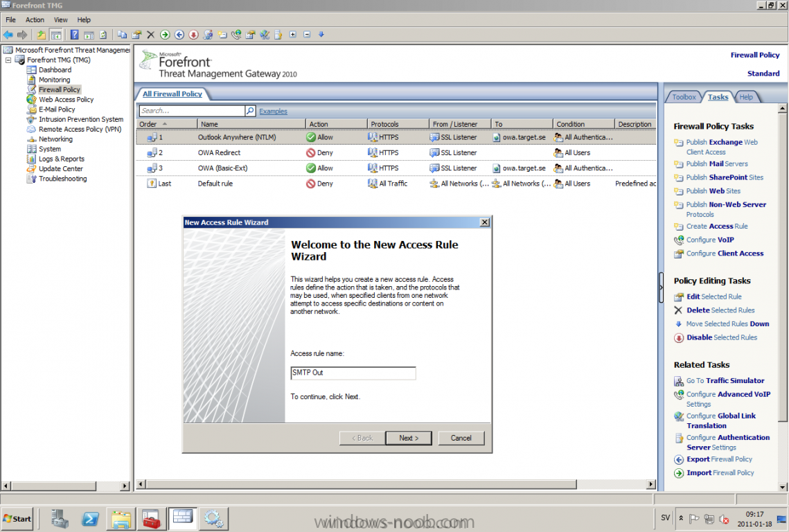Click Publish Mail Servers link
The width and height of the screenshot is (789, 532).
[x=717, y=164]
